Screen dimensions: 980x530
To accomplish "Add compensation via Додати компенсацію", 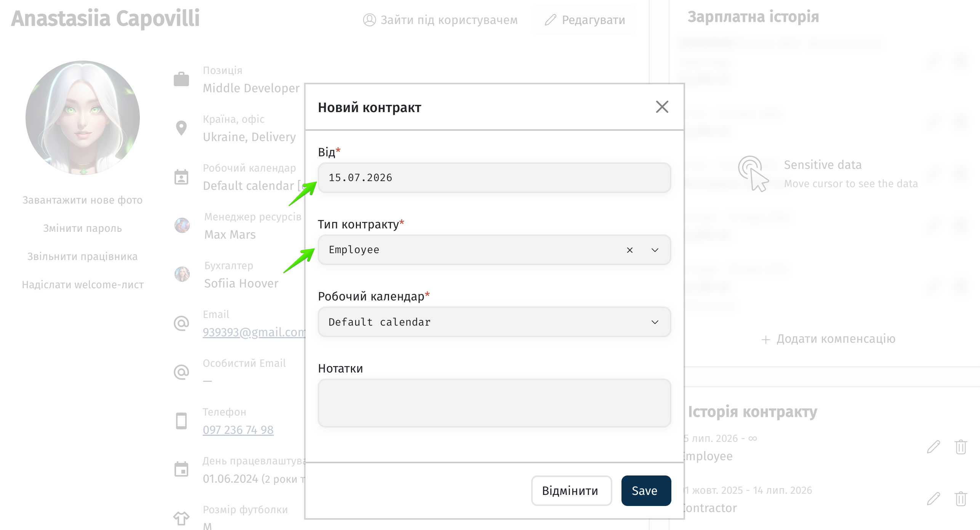I will tap(828, 339).
